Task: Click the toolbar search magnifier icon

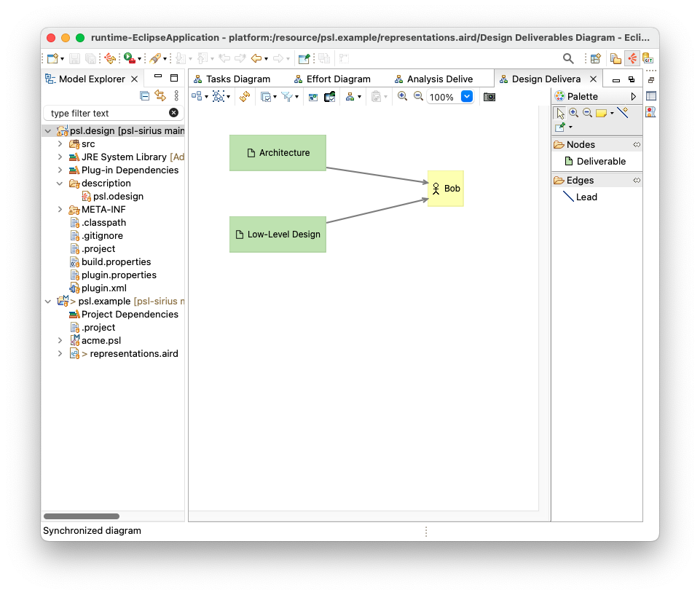Action: [x=568, y=59]
